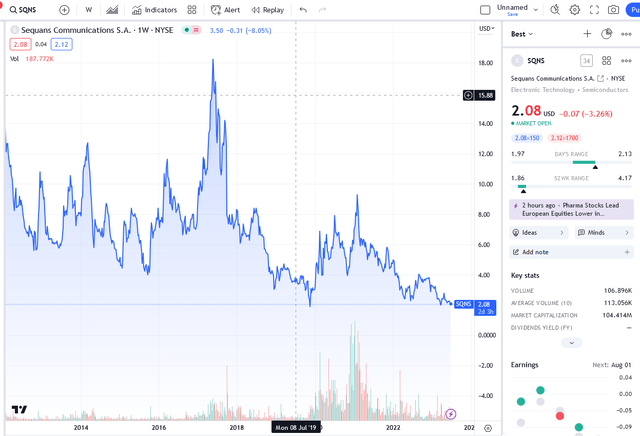The image size is (640, 436).
Task: Click the TradingView logo on chart
Action: click(19, 409)
